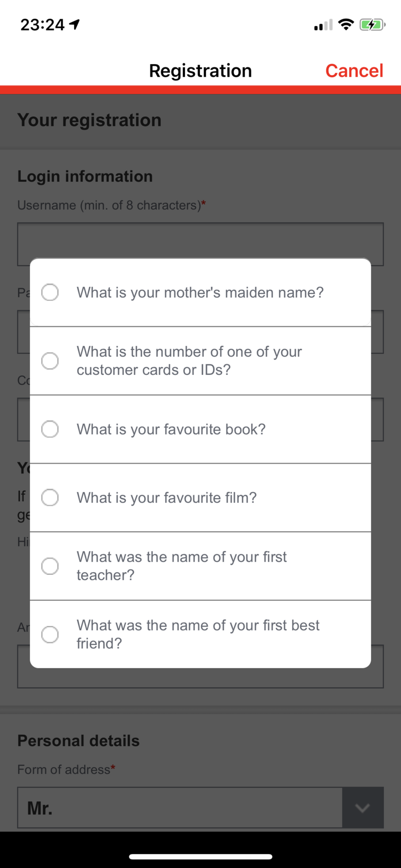
Task: Pick the first best friend question text
Action: click(198, 634)
